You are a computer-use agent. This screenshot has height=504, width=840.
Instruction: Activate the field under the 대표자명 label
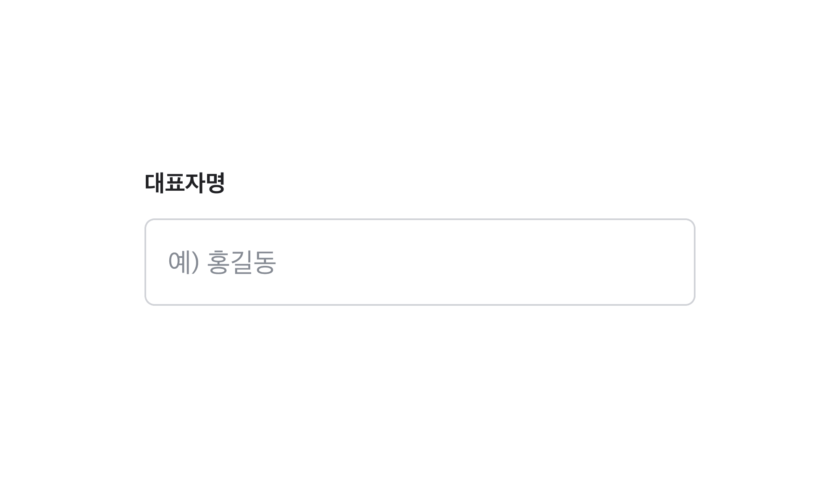[420, 262]
